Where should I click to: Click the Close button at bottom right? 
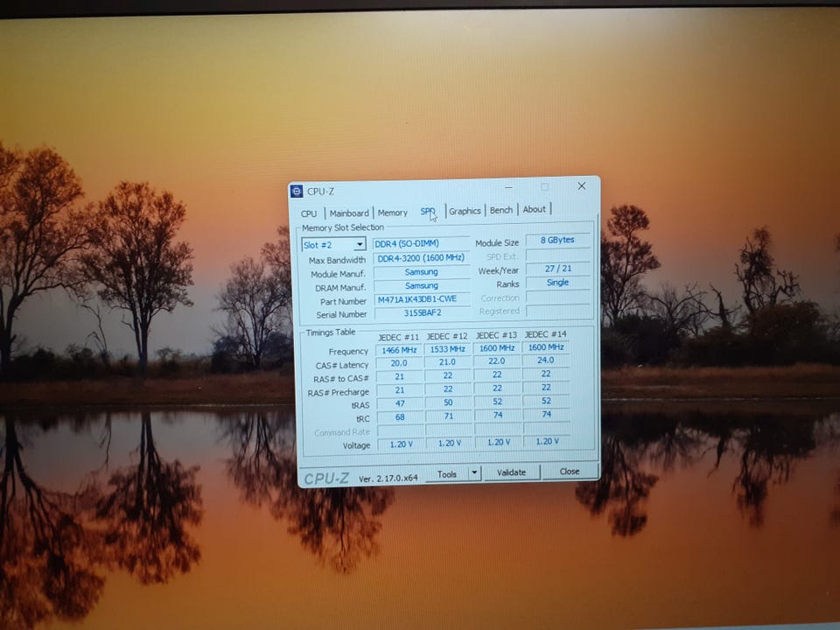pyautogui.click(x=570, y=471)
